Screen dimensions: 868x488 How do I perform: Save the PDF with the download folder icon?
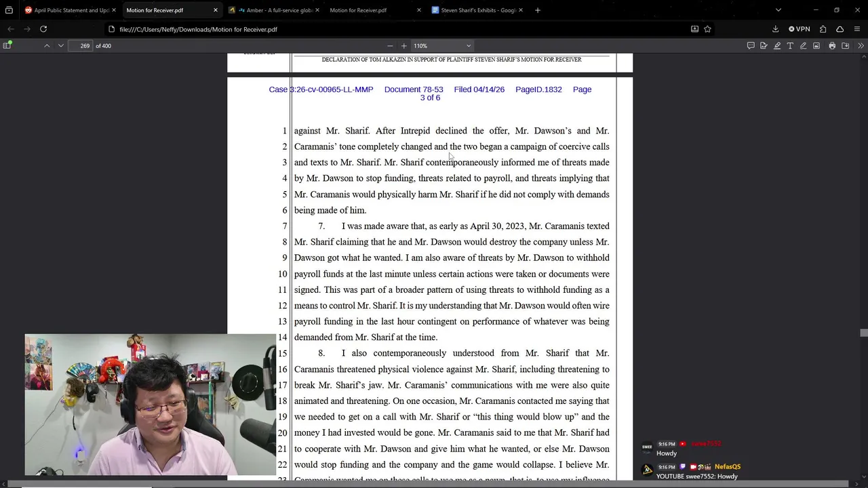846,45
